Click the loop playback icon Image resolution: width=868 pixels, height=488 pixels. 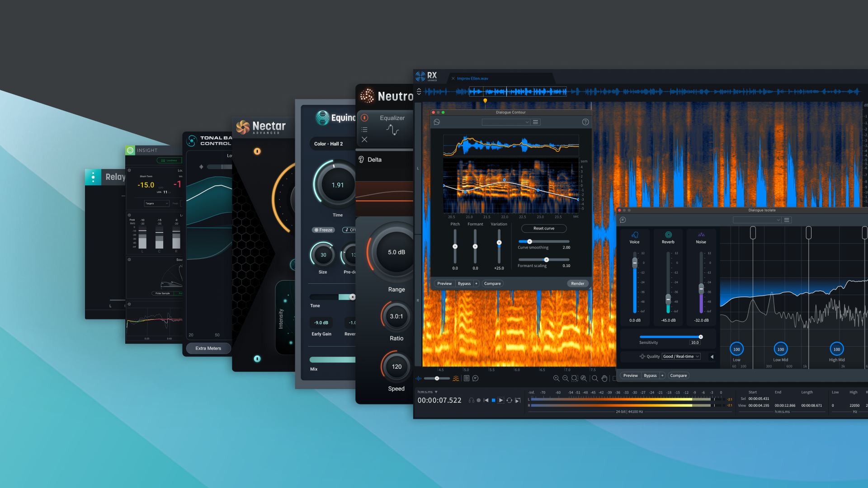[x=509, y=400]
